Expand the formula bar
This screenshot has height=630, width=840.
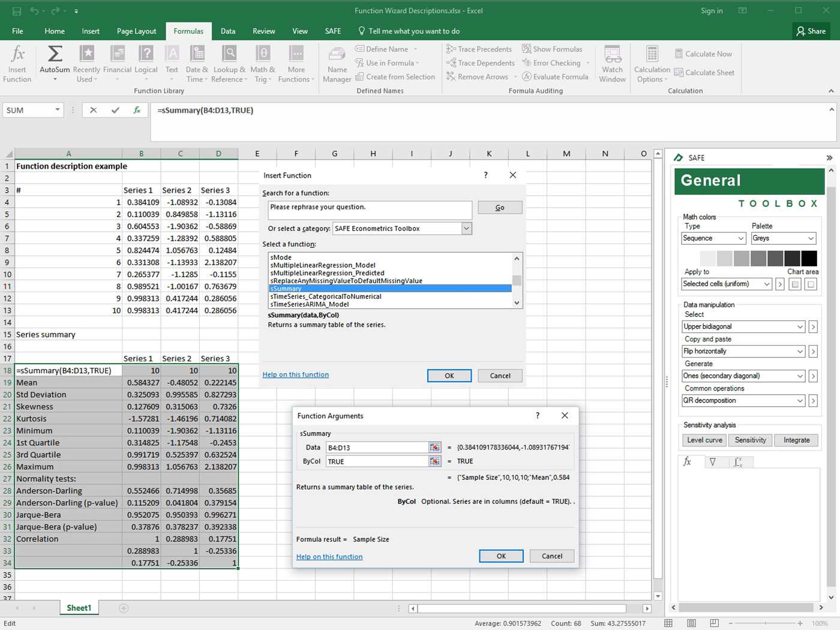point(832,110)
